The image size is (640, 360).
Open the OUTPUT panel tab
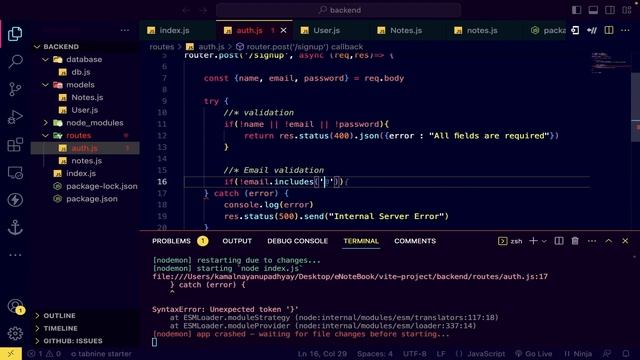237,241
